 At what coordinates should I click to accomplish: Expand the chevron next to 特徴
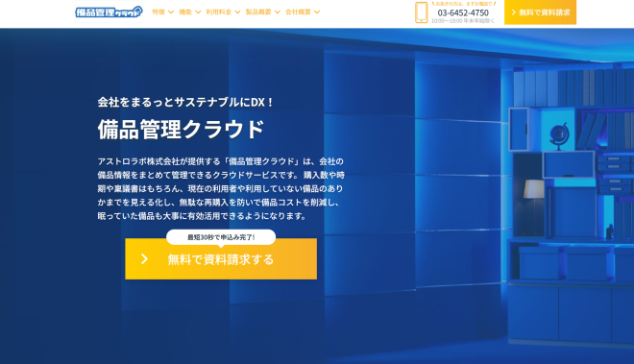click(x=171, y=12)
